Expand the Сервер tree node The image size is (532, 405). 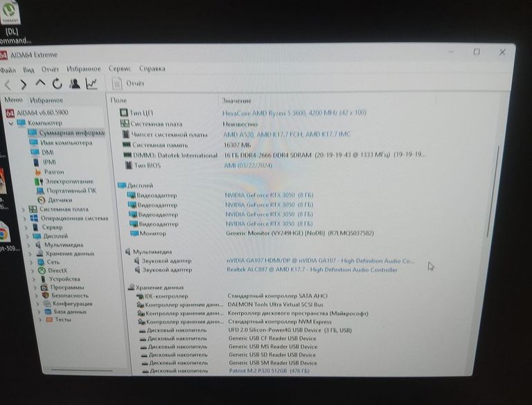pos(26,228)
